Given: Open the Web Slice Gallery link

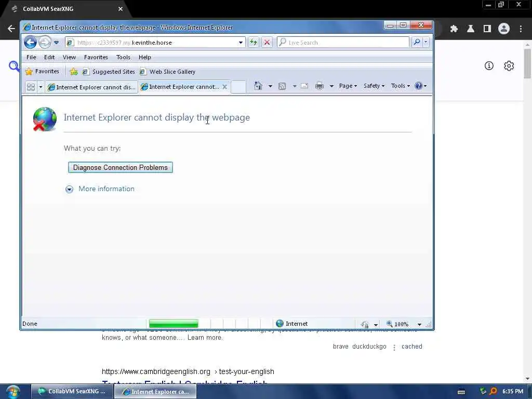Looking at the screenshot, I should point(168,72).
